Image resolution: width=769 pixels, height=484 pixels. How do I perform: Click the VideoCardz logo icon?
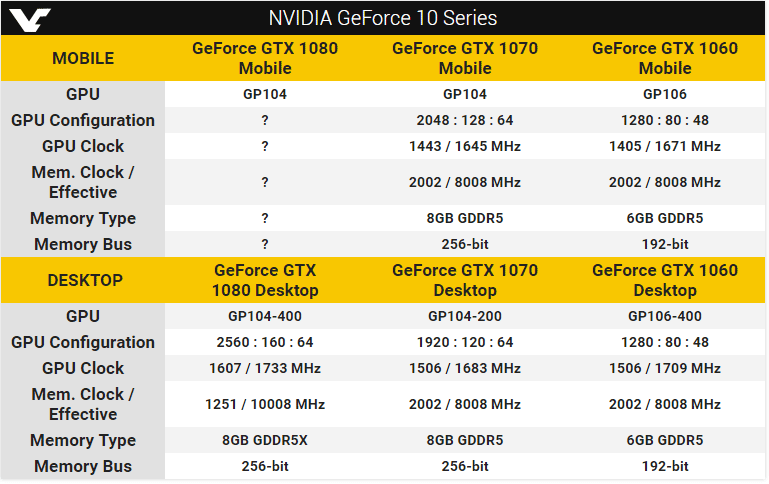click(x=30, y=20)
